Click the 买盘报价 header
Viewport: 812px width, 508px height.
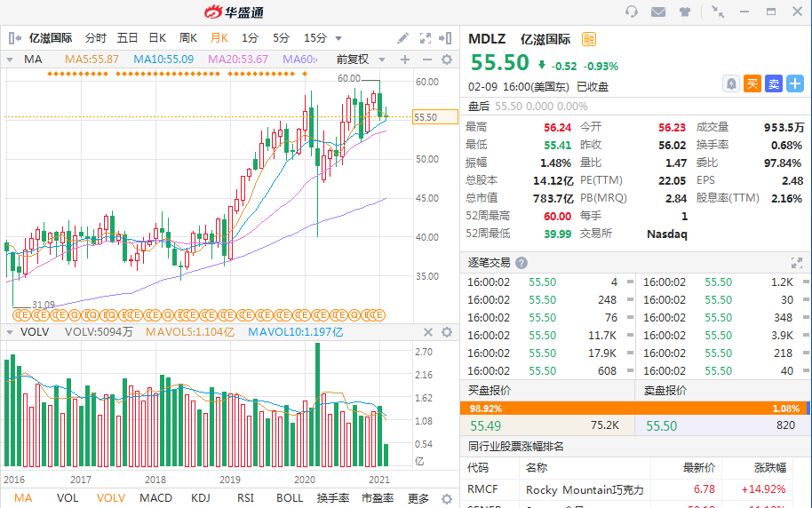[x=490, y=391]
